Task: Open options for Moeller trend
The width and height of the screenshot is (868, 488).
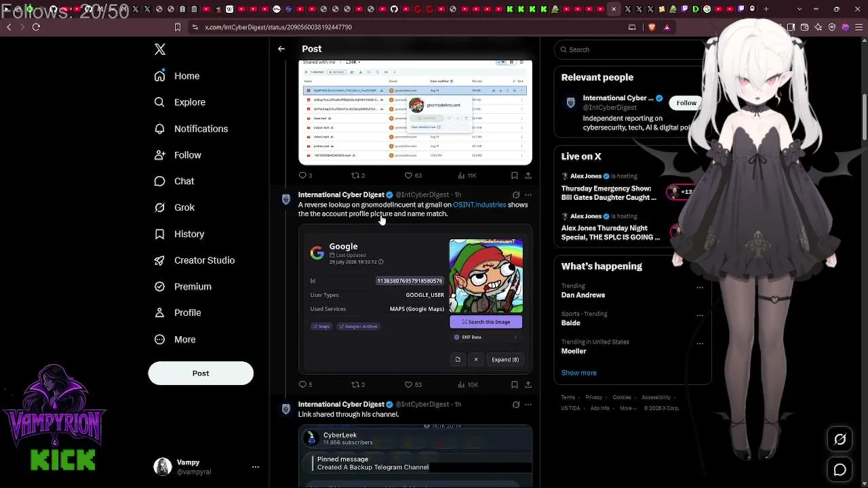Action: [700, 344]
